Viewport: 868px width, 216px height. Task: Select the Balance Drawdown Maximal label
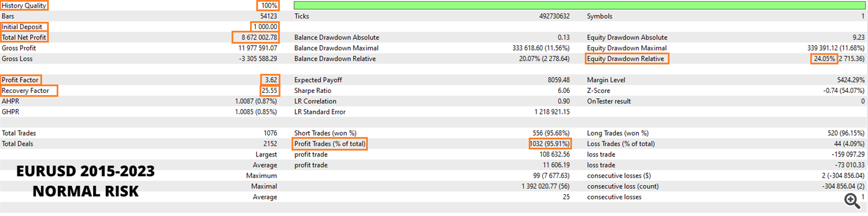pos(336,48)
